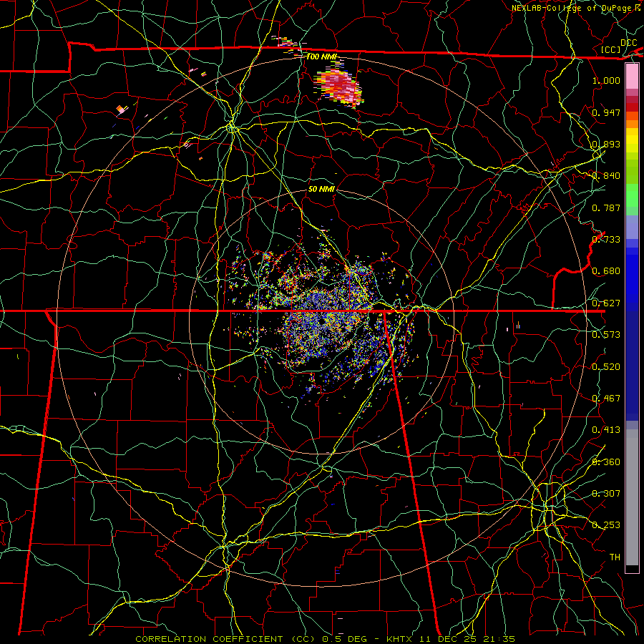Click the 100 NMI range ring label
This screenshot has width=644, height=644.
point(321,57)
